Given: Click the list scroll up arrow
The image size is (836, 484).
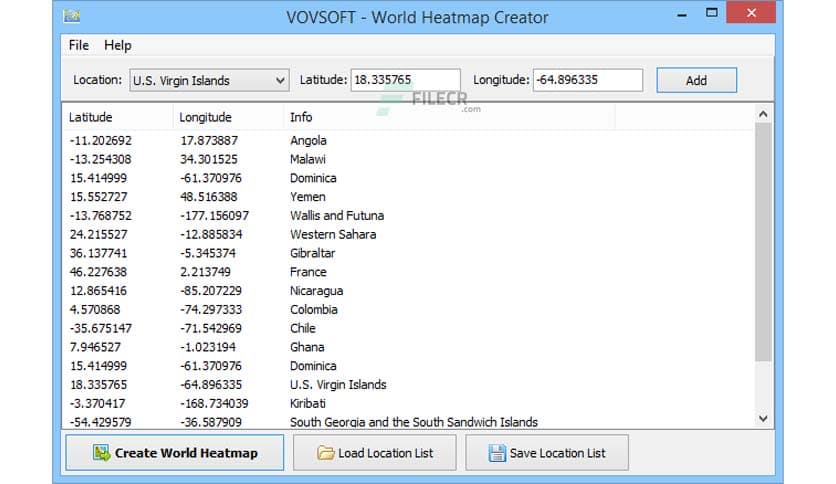Looking at the screenshot, I should [x=763, y=114].
